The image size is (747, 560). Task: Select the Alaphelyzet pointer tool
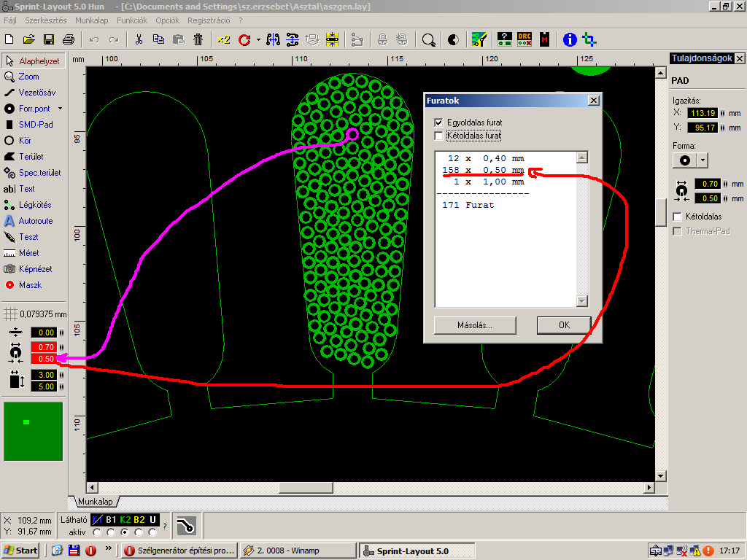click(34, 61)
